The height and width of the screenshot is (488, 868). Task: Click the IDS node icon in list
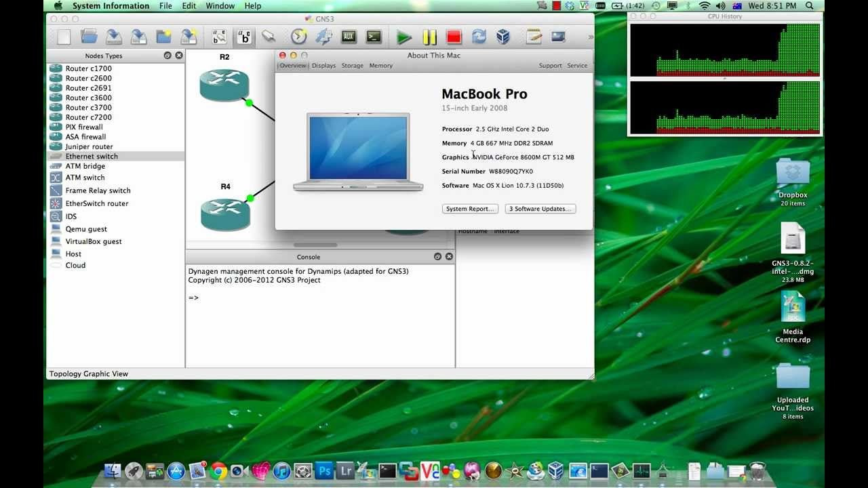pos(56,216)
